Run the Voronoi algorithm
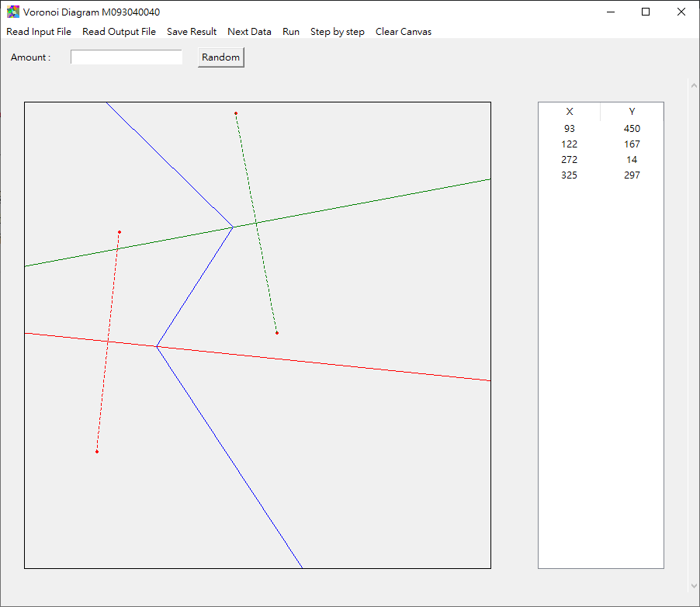Viewport: 700px width, 607px height. (290, 32)
